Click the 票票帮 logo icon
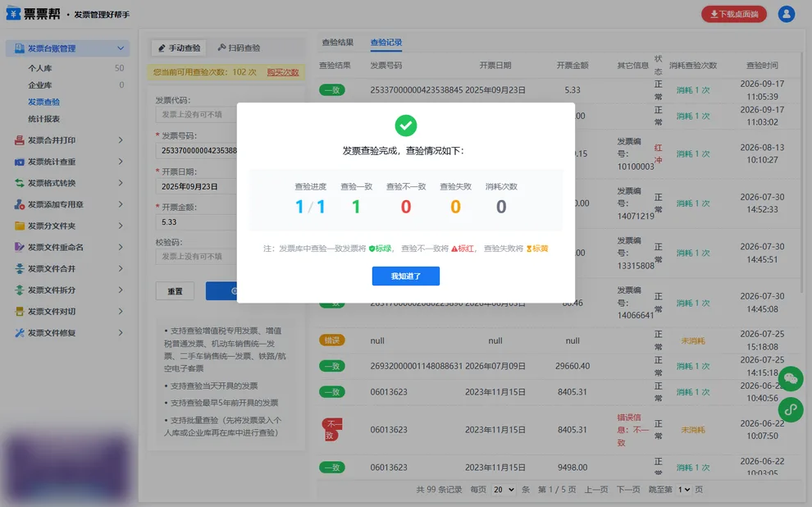Viewport: 812px width, 507px height. pyautogui.click(x=13, y=13)
